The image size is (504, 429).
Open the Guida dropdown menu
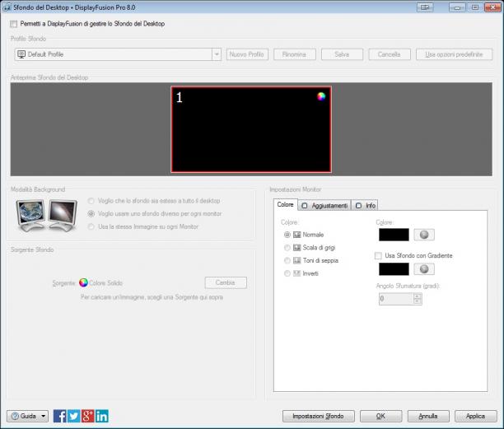click(28, 416)
